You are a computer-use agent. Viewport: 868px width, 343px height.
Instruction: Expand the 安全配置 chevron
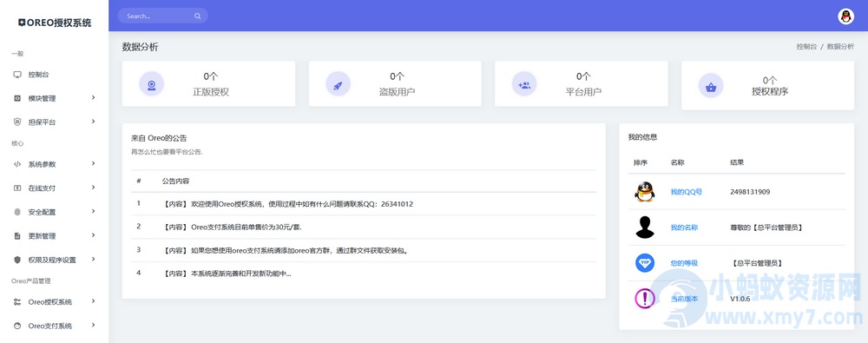click(93, 211)
